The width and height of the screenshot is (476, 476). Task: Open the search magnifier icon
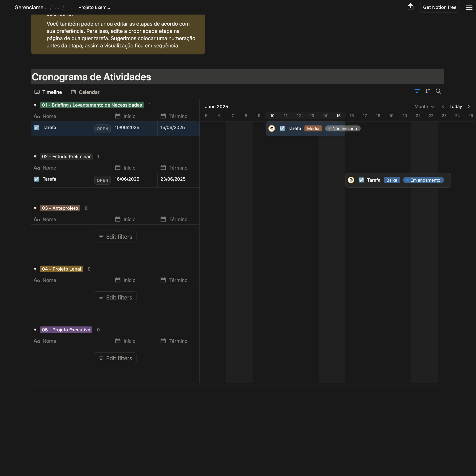438,91
